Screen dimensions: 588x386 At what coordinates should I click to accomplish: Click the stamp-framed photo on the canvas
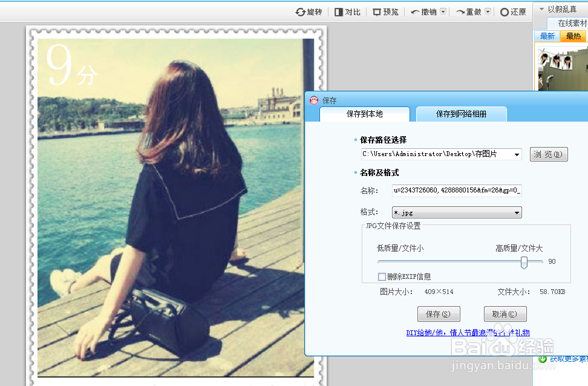[176, 206]
